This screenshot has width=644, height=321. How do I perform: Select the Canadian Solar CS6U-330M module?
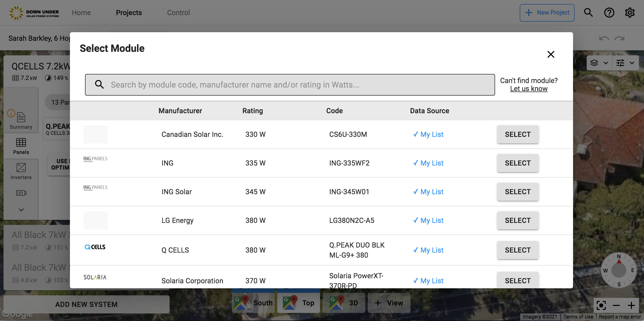tap(518, 134)
